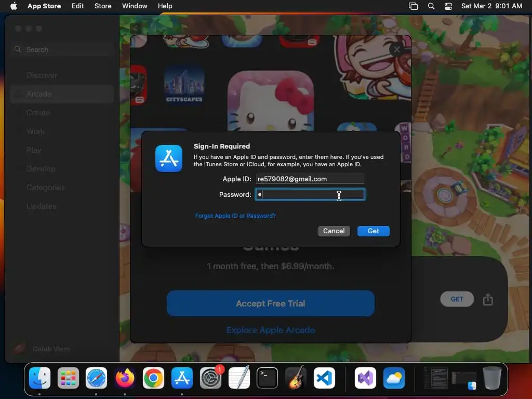This screenshot has width=532, height=399.
Task: Open Finder from the Dock
Action: [x=39, y=378]
